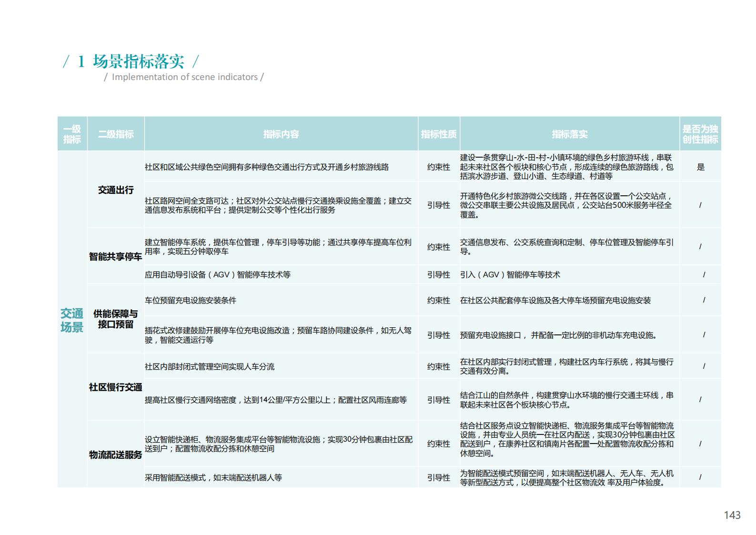Click '引导性' in the AGV parking row
Viewport: 756px width, 535px height.
click(439, 275)
